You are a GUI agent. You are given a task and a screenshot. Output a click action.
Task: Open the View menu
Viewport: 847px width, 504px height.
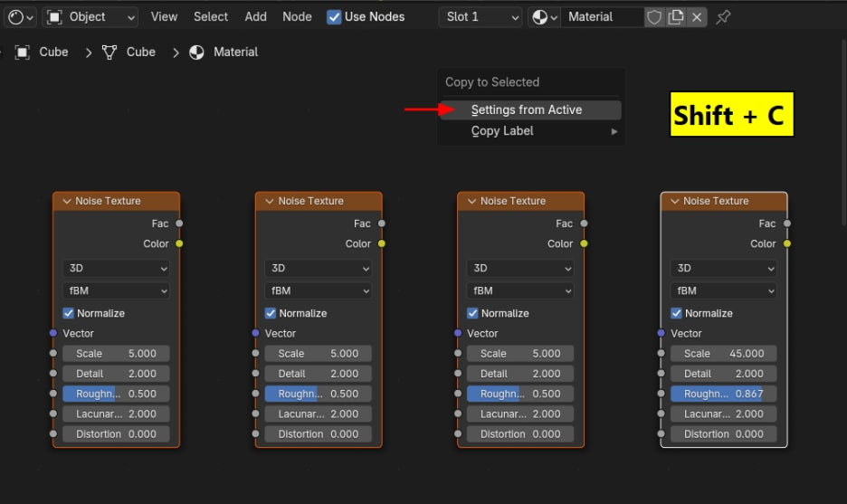coord(164,17)
